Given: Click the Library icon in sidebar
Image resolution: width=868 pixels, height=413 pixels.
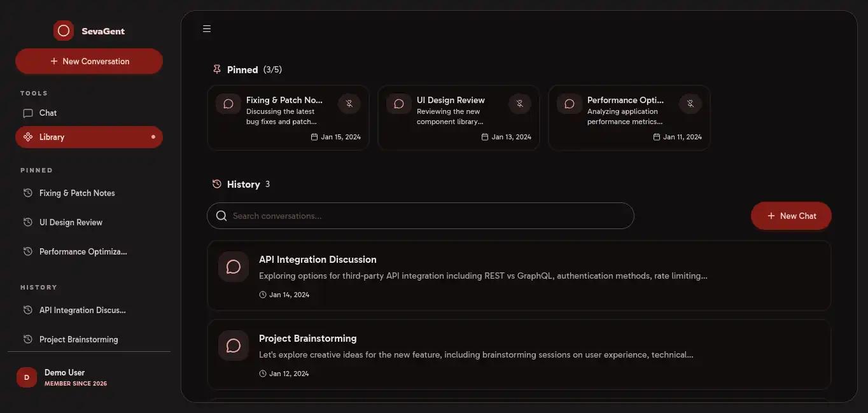Looking at the screenshot, I should tap(28, 137).
